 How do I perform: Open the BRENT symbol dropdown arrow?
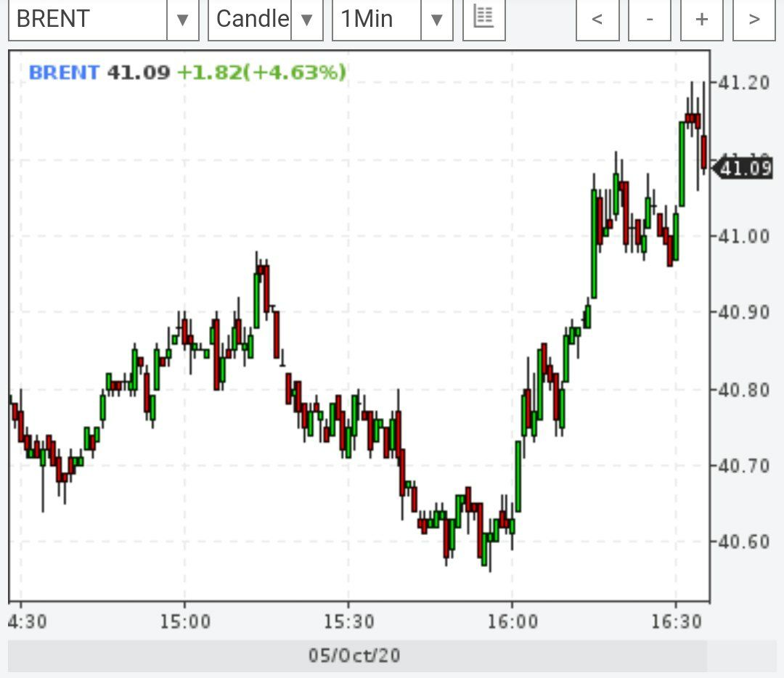[183, 20]
